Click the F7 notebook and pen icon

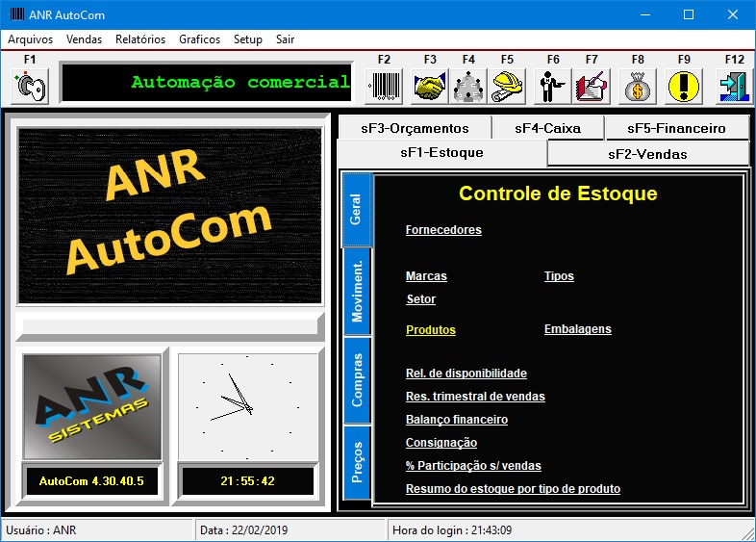pyautogui.click(x=592, y=87)
